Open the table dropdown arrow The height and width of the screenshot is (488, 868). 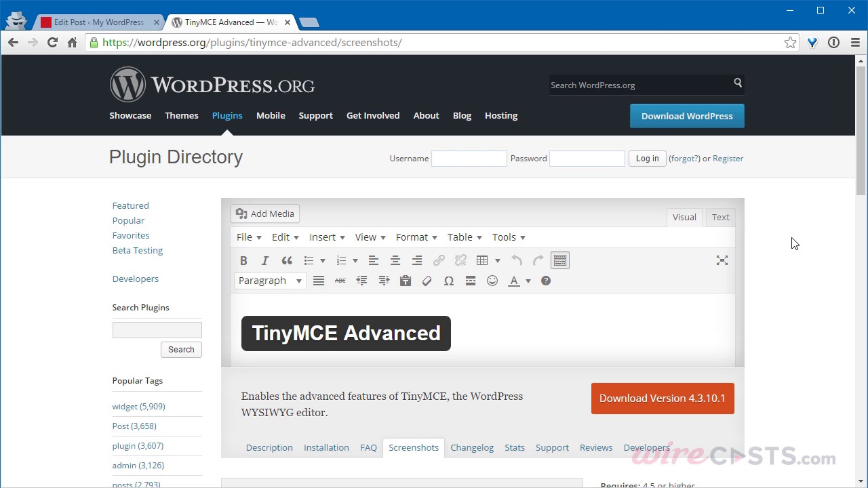(x=498, y=261)
